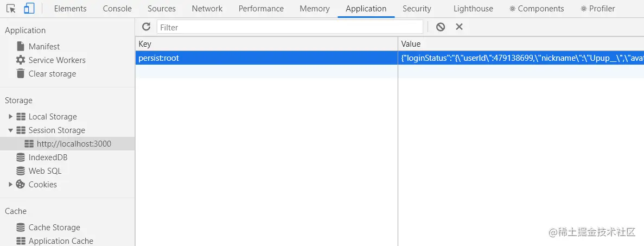Open Cookies in the sidebar
The height and width of the screenshot is (246, 644).
(x=43, y=184)
